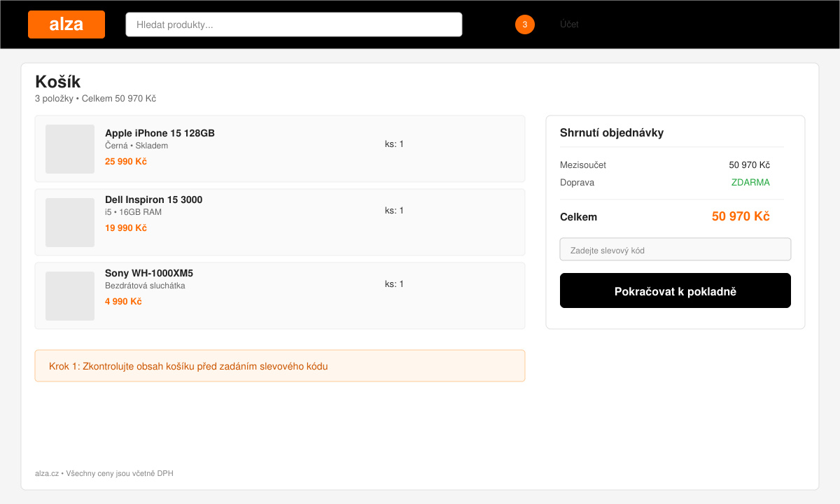The height and width of the screenshot is (504, 840).
Task: Click i5 • 16GB RAM item description
Action: point(133,212)
